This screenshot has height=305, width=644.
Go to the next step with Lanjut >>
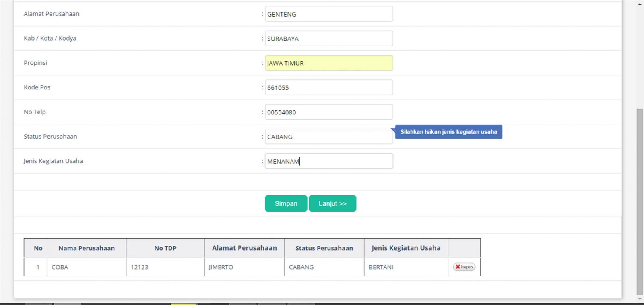click(332, 203)
